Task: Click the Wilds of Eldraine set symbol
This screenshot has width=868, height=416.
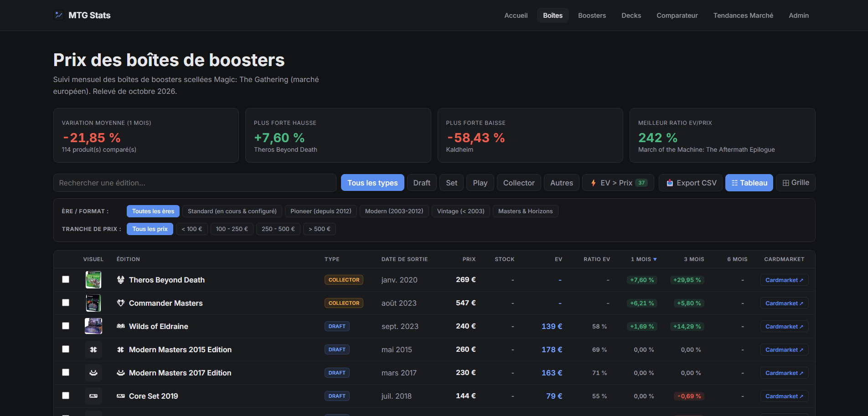Action: click(121, 326)
